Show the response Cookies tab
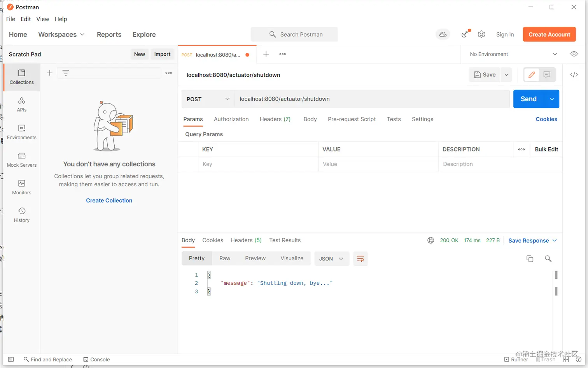This screenshot has height=368, width=588. pyautogui.click(x=213, y=240)
